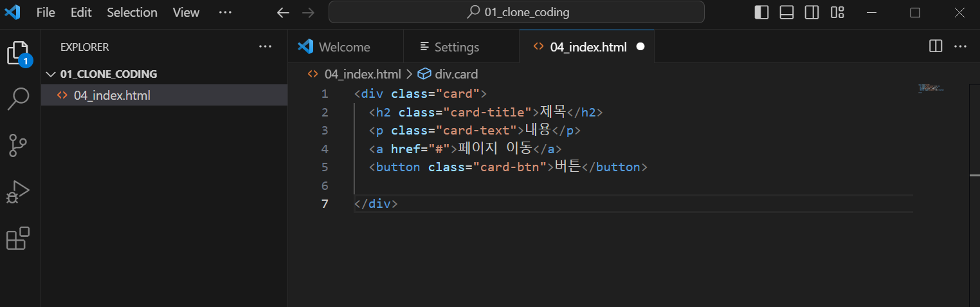Screen dimensions: 980x307
Task: Show more menu bar items
Action: pos(224,12)
